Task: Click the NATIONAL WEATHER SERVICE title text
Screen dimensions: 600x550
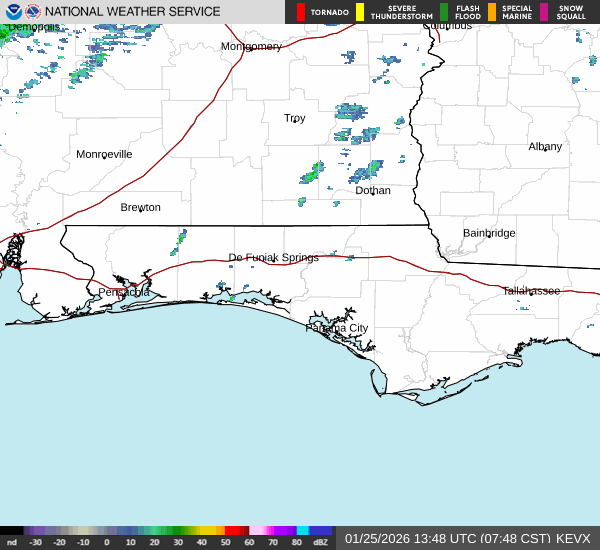Action: tap(133, 12)
